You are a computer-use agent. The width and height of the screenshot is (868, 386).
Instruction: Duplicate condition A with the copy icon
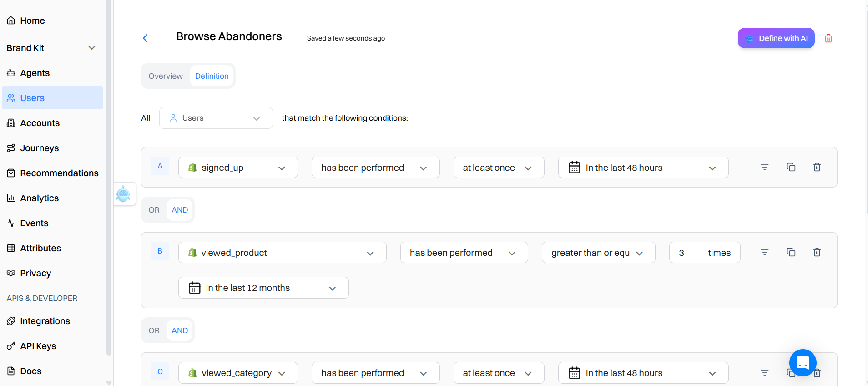[791, 167]
